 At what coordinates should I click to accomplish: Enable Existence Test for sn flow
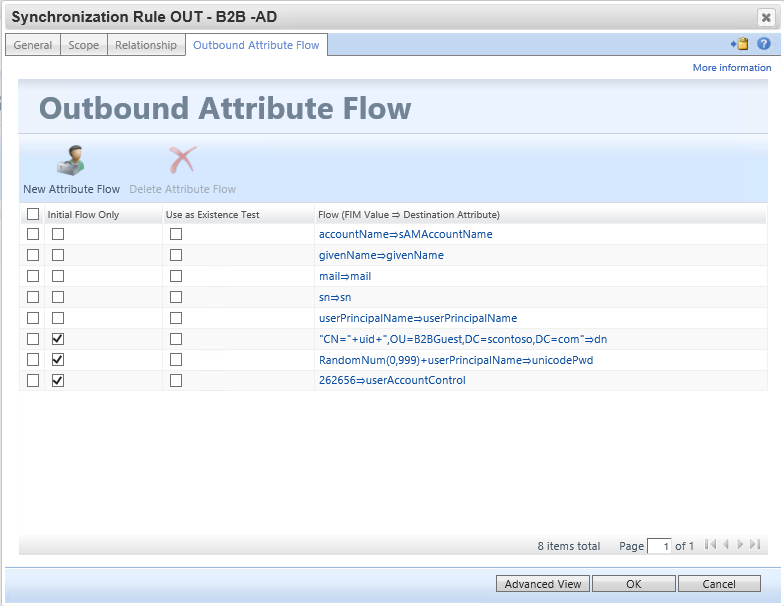click(x=176, y=297)
